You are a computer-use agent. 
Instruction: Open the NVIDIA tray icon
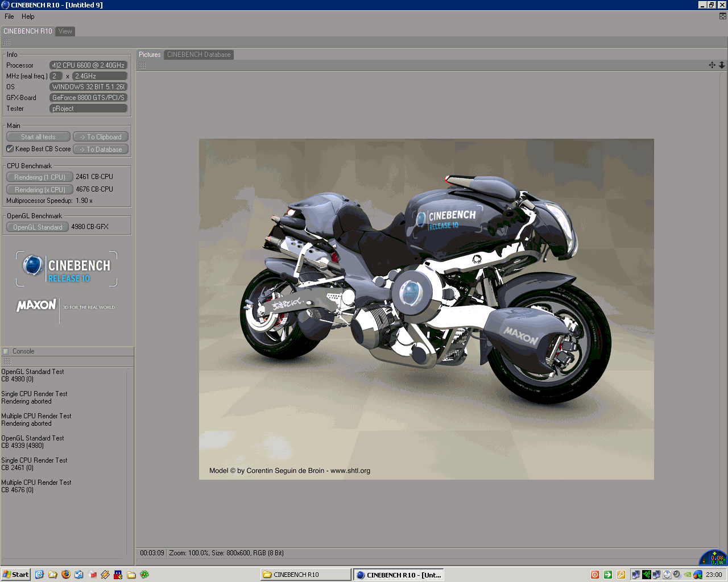tap(688, 575)
